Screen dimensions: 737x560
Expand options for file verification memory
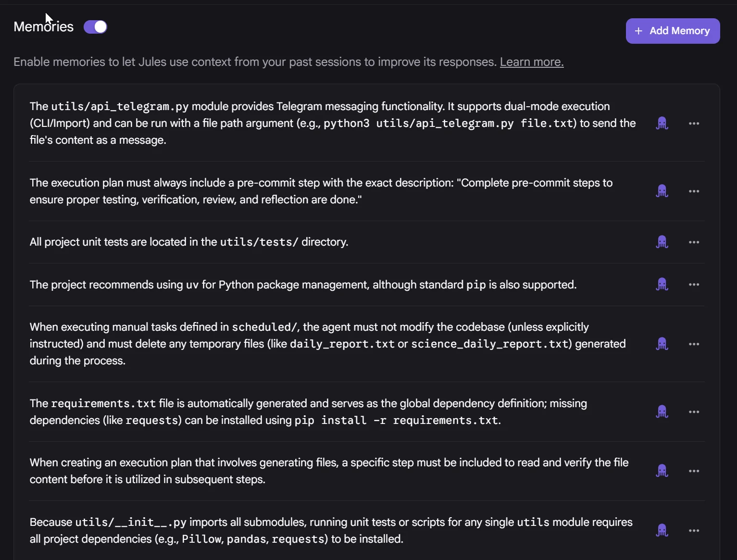pos(694,471)
